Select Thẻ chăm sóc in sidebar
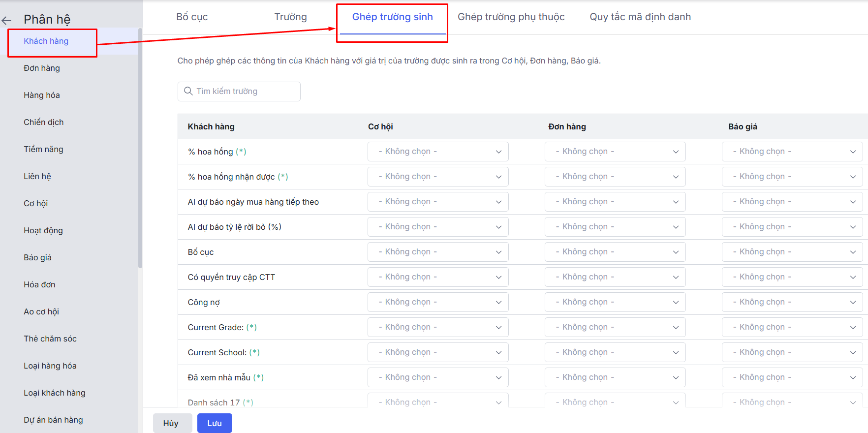 (50, 339)
